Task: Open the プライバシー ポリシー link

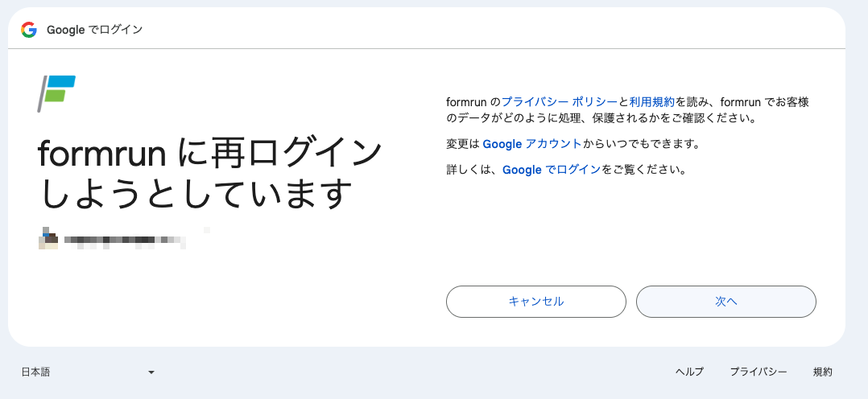Action: pyautogui.click(x=559, y=102)
